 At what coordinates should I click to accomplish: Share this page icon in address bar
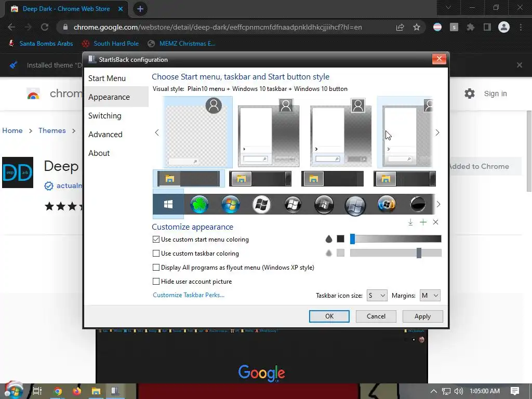(400, 27)
